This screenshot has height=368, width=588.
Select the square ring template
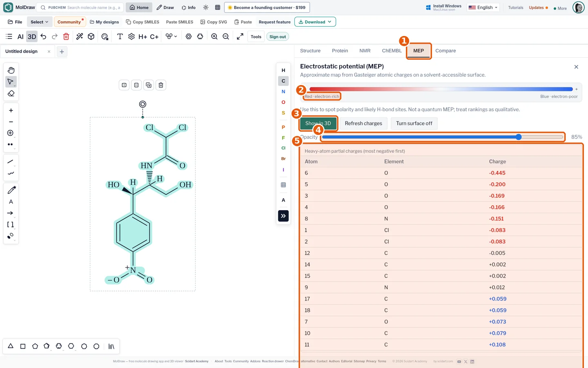[23, 346]
